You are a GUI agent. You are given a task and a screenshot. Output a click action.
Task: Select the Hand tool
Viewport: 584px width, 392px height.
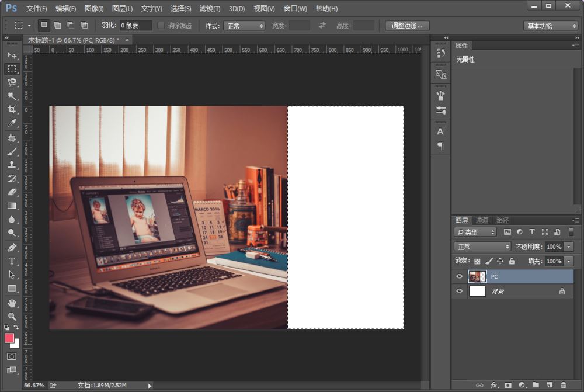12,303
